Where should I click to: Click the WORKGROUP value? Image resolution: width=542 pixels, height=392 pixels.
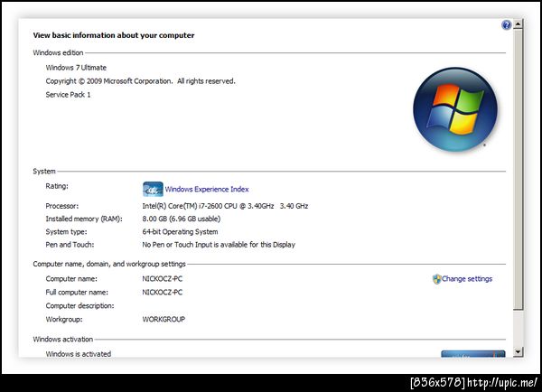(x=164, y=319)
